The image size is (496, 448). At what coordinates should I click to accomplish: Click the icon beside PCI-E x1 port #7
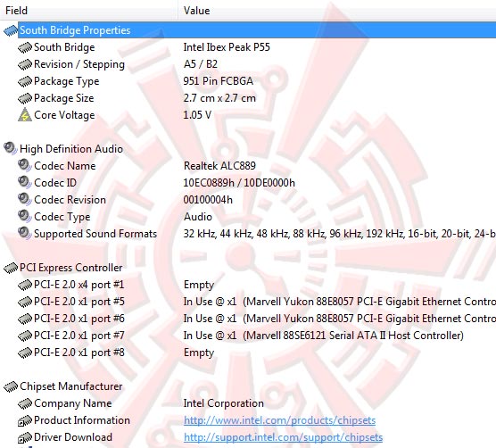[x=25, y=336]
